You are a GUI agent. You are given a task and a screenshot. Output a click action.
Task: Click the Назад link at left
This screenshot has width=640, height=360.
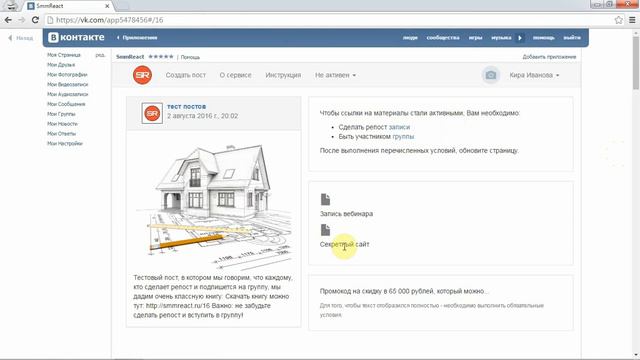[x=21, y=38]
